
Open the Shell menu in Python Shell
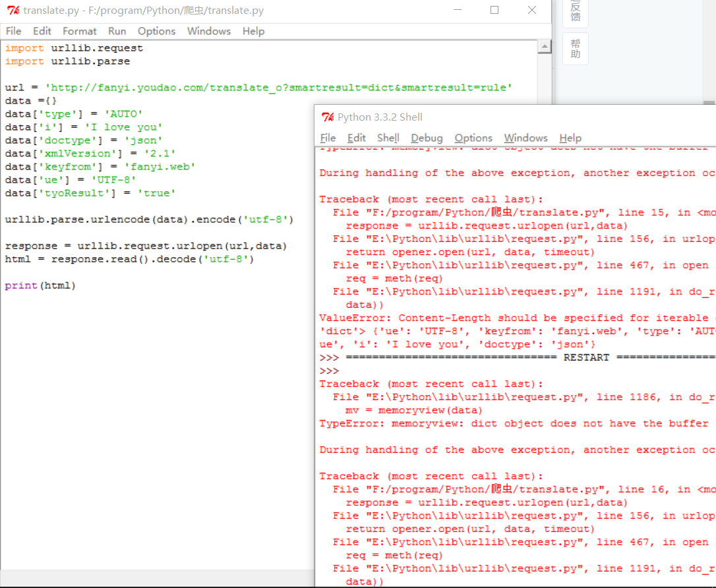click(388, 138)
